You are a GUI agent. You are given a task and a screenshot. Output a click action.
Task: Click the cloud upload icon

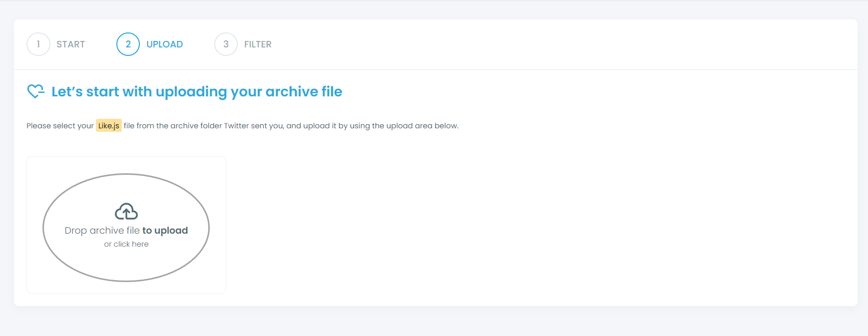126,212
